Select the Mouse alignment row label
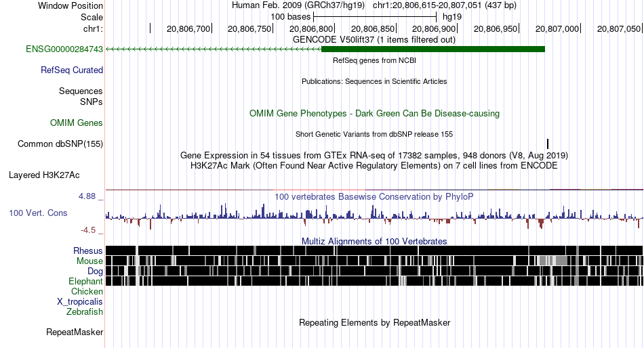 (89, 261)
